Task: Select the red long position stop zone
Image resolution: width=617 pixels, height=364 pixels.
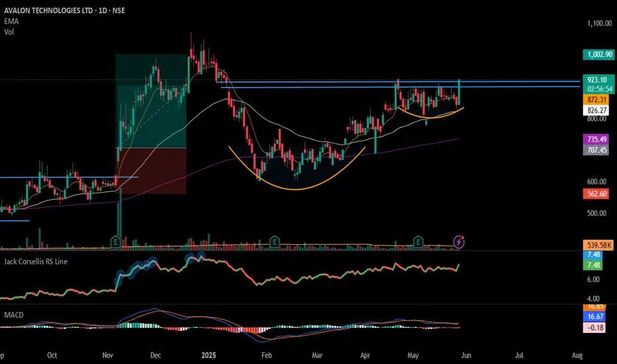Action: coord(151,171)
